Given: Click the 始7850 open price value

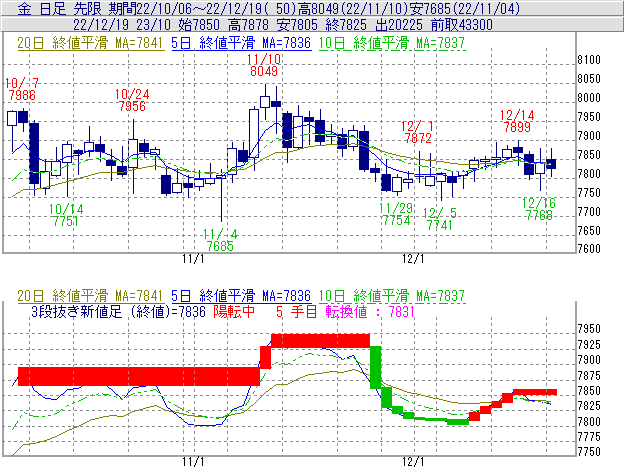Looking at the screenshot, I should tap(199, 25).
